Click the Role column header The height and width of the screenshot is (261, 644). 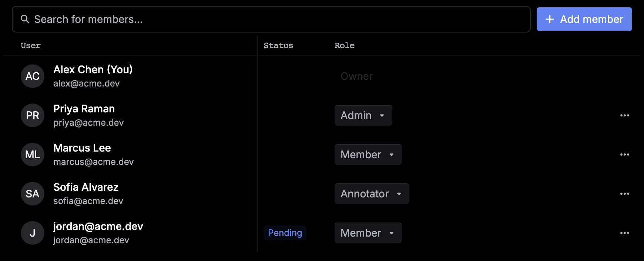click(x=345, y=45)
